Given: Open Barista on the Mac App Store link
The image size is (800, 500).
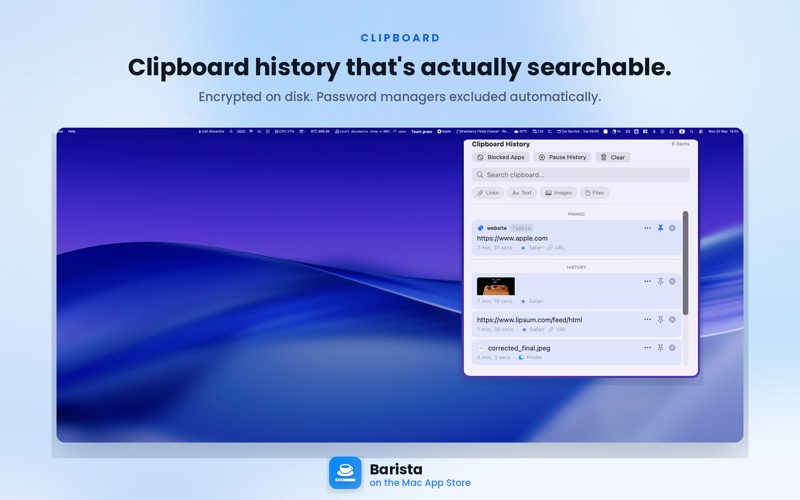Looking at the screenshot, I should [x=420, y=483].
